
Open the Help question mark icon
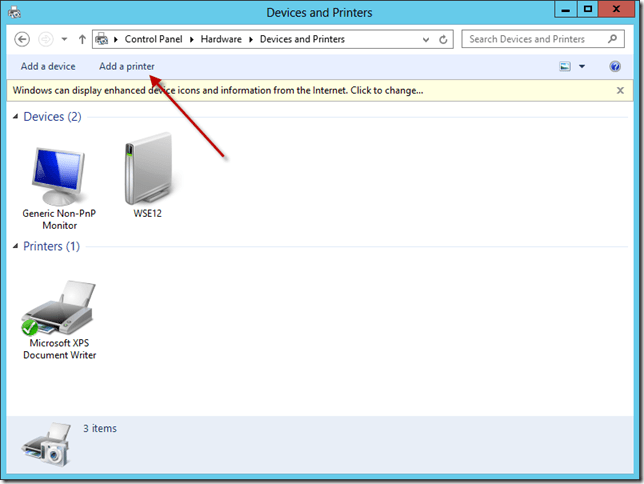pos(615,66)
